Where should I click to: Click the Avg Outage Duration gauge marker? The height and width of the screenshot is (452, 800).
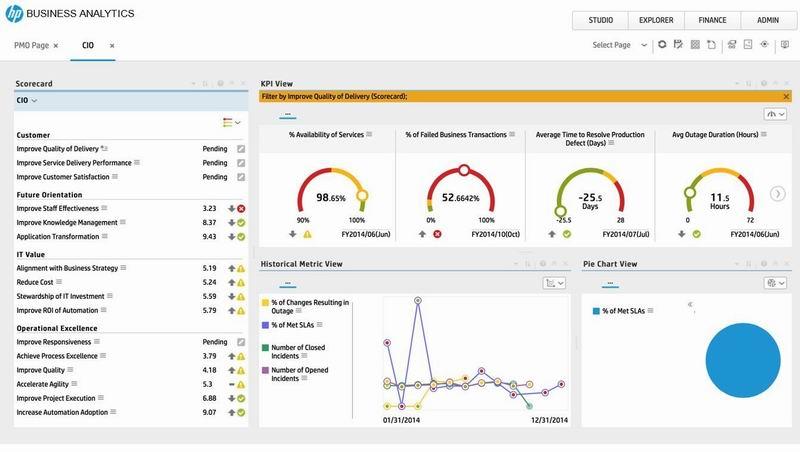click(690, 193)
